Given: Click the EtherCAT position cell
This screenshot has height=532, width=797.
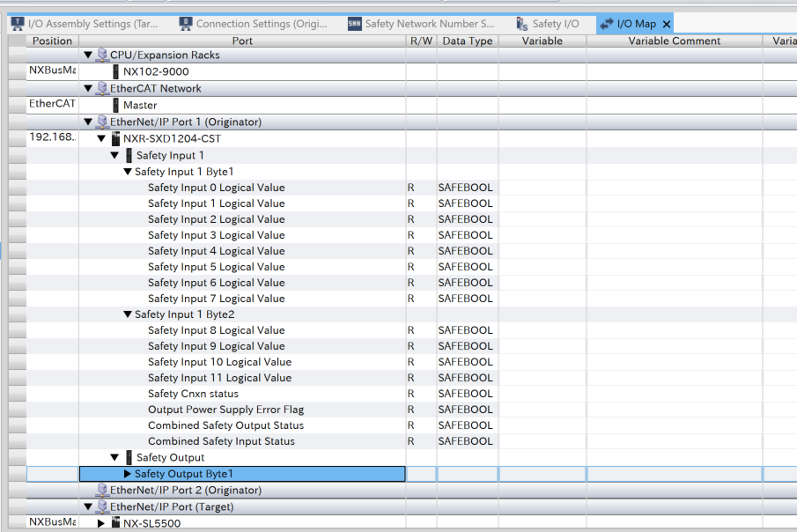Looking at the screenshot, I should 52,104.
